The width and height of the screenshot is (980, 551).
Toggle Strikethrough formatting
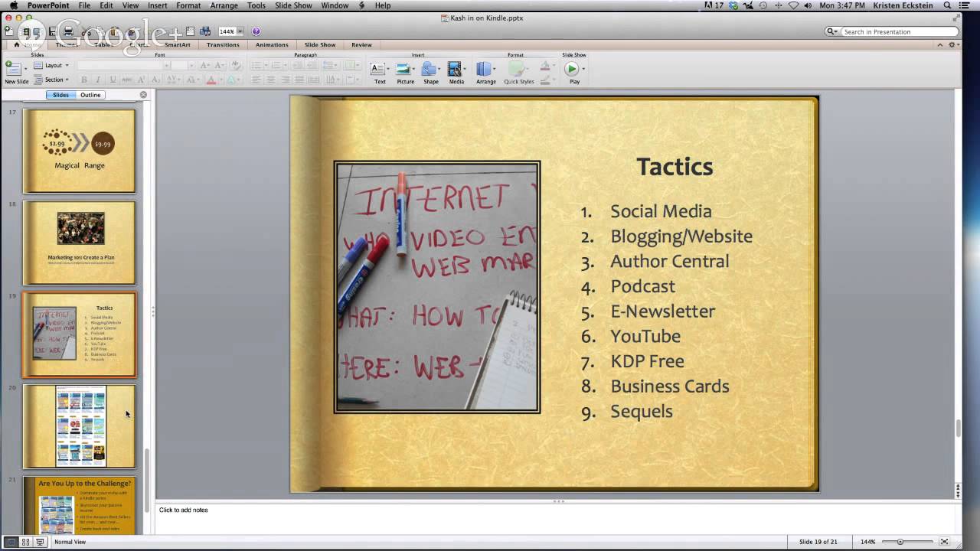coord(127,80)
